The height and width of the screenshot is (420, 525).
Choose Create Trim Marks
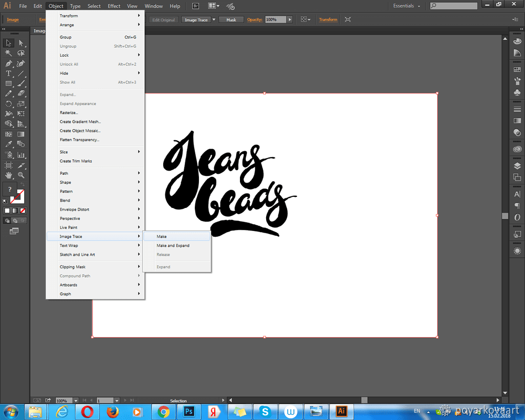click(x=96, y=161)
